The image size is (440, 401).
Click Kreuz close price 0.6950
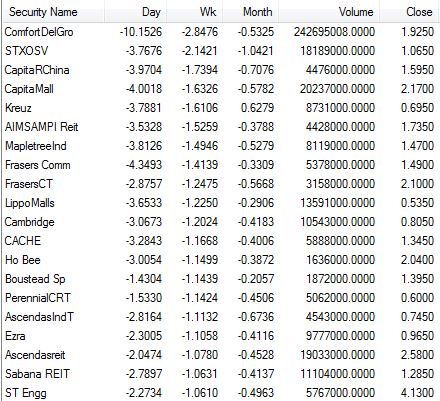(x=417, y=108)
